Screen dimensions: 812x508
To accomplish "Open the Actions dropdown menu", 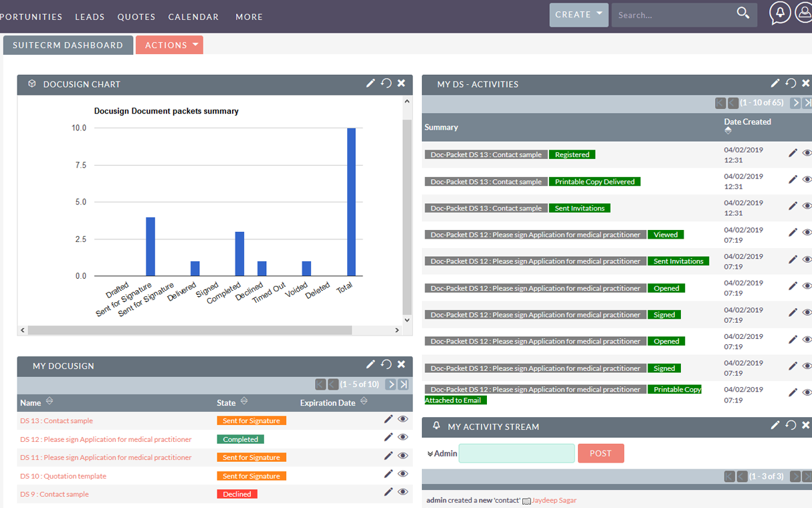I will [169, 45].
